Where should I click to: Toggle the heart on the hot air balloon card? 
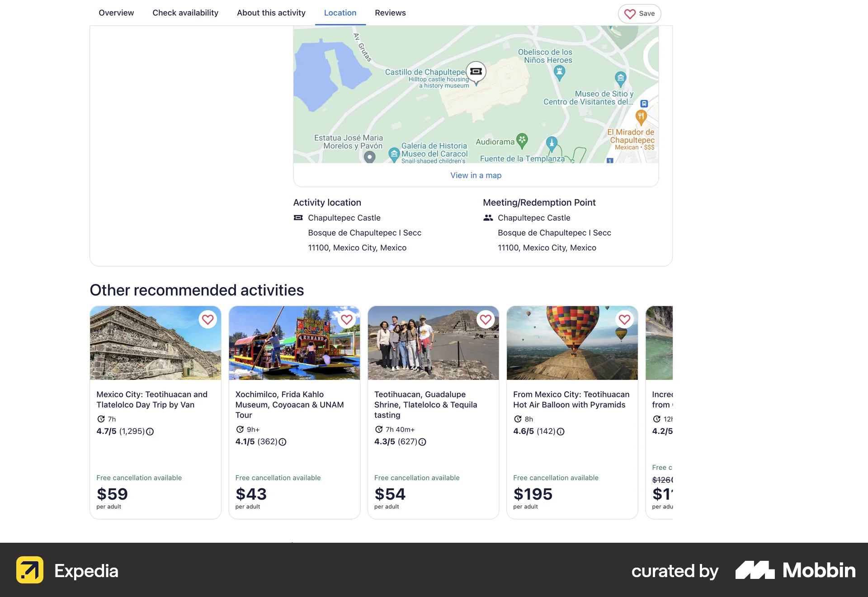coord(624,320)
